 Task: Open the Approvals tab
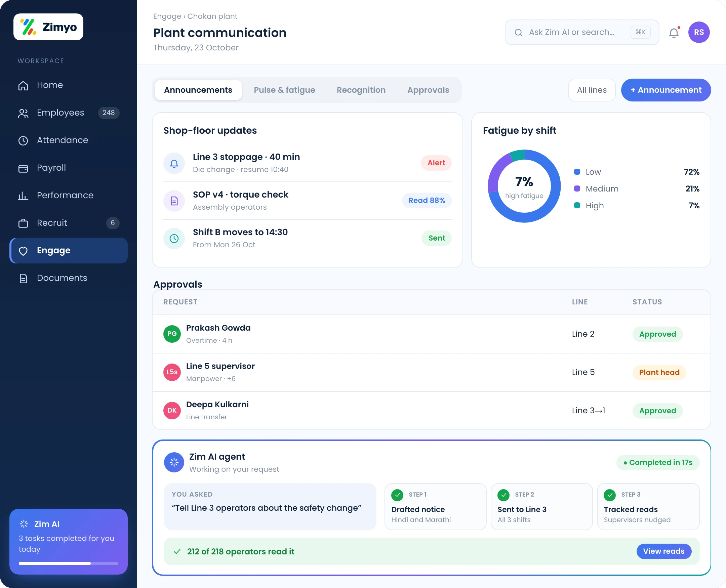[x=428, y=90]
